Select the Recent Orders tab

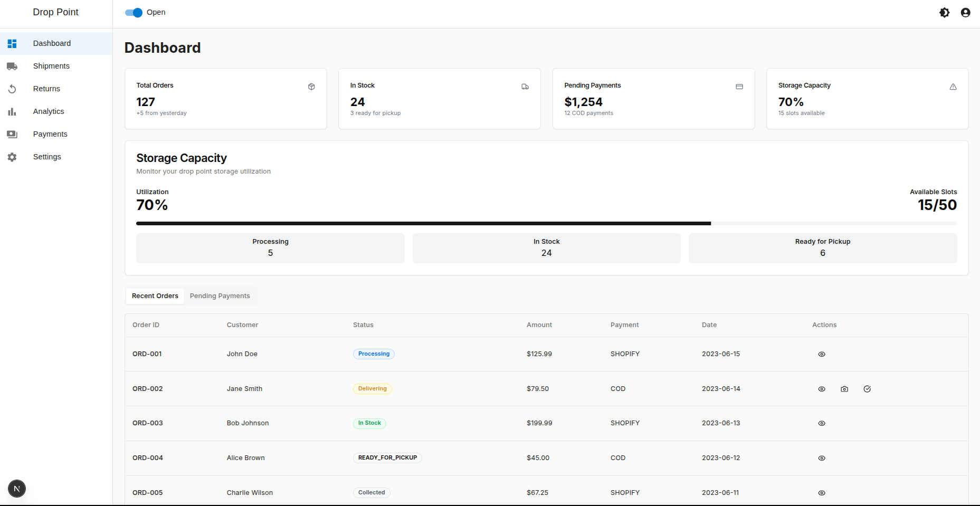155,296
